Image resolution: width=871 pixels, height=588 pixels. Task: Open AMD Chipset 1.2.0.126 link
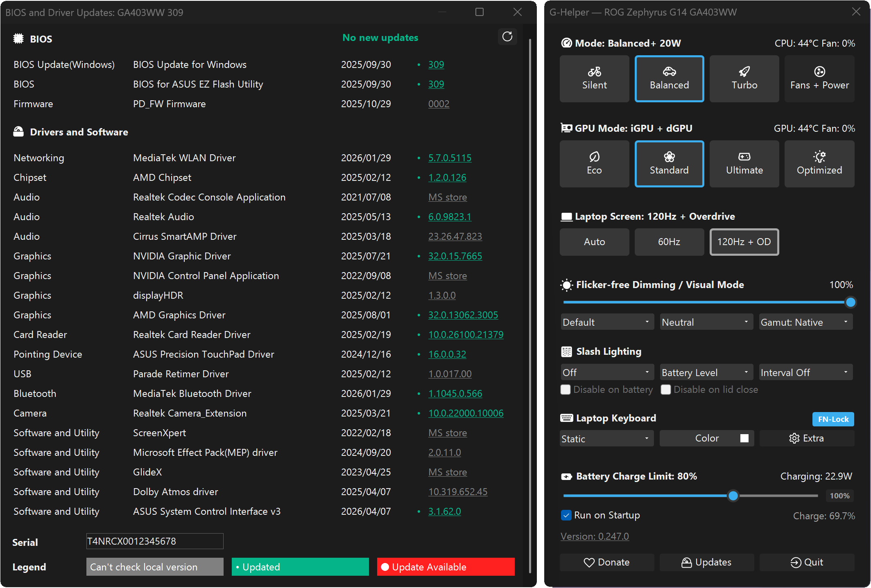tap(447, 178)
